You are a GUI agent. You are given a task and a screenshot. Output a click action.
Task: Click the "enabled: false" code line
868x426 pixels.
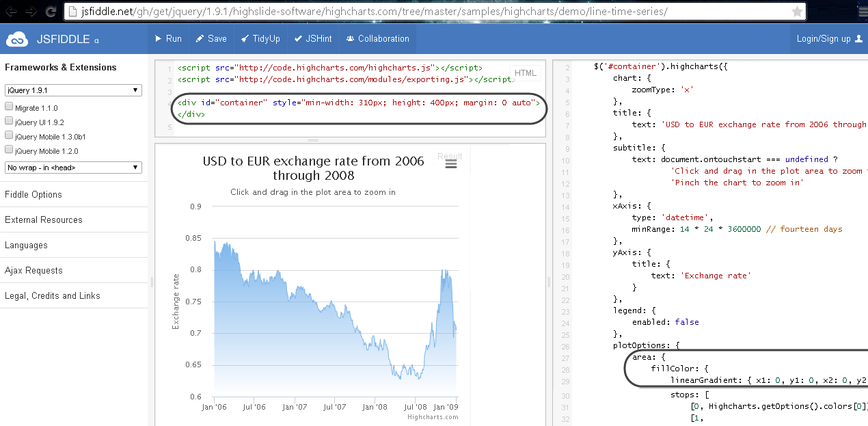click(x=665, y=322)
